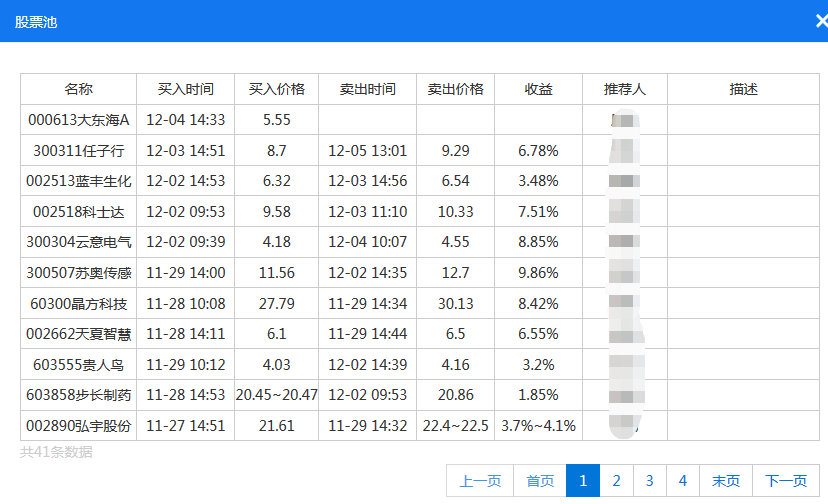828x504 pixels.
Task: Go to next page 下一页
Action: [x=786, y=481]
